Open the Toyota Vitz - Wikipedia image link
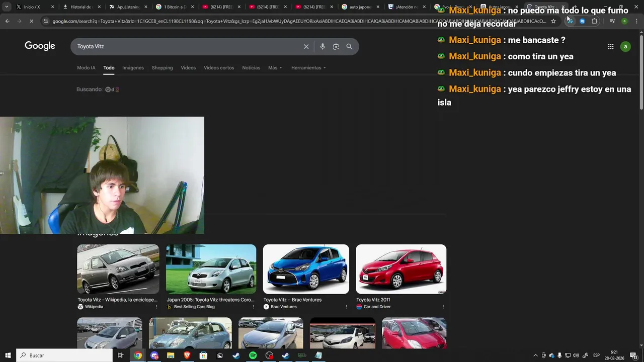This screenshot has width=644, height=362. click(117, 300)
